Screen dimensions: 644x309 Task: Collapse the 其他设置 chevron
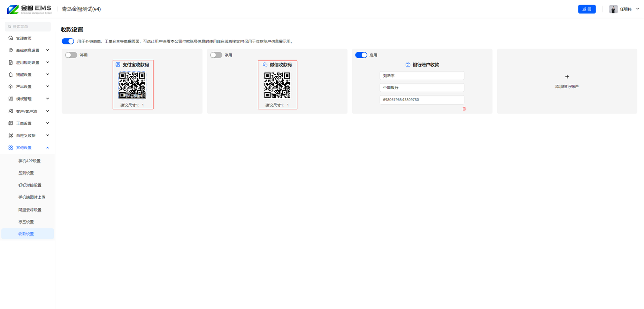tap(48, 148)
